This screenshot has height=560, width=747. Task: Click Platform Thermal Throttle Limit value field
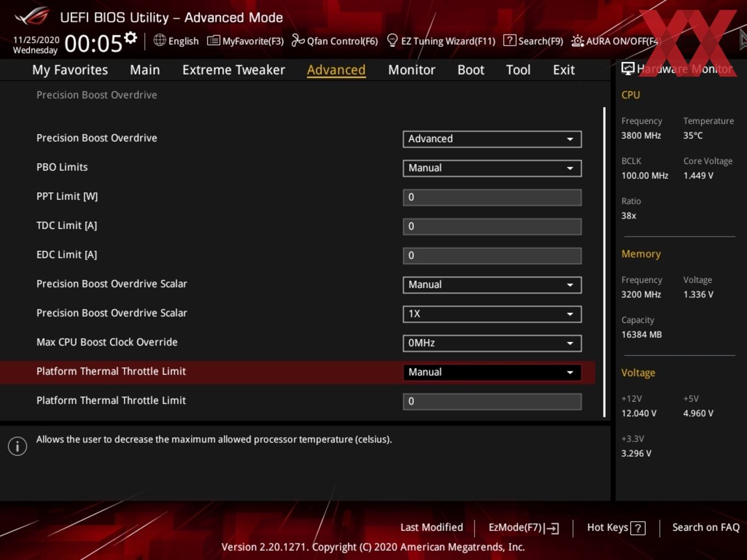tap(492, 401)
